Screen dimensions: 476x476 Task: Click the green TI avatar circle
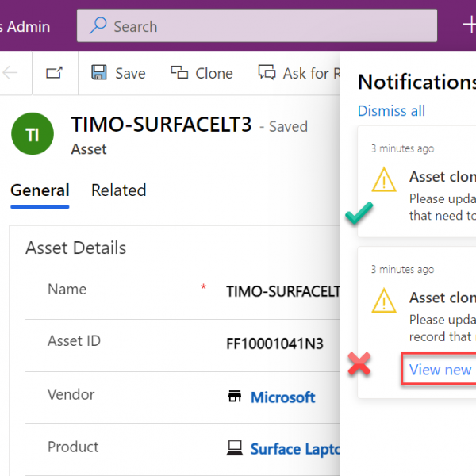(33, 134)
